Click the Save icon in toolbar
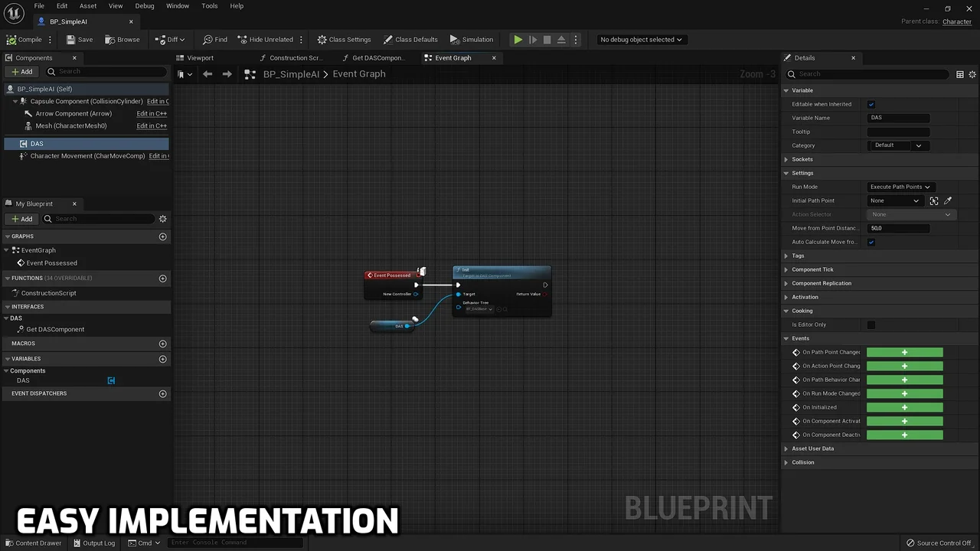The height and width of the screenshot is (551, 980). point(71,40)
